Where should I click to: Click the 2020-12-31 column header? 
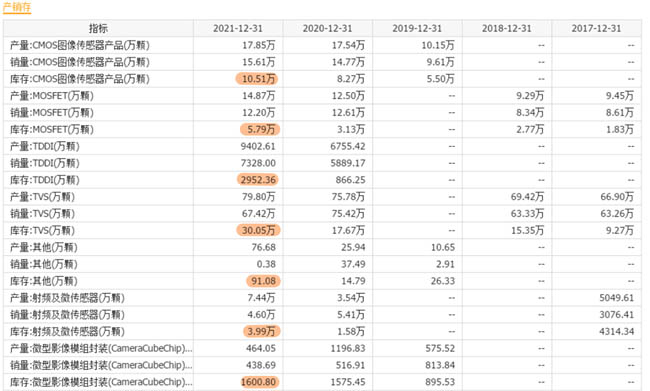tap(327, 28)
